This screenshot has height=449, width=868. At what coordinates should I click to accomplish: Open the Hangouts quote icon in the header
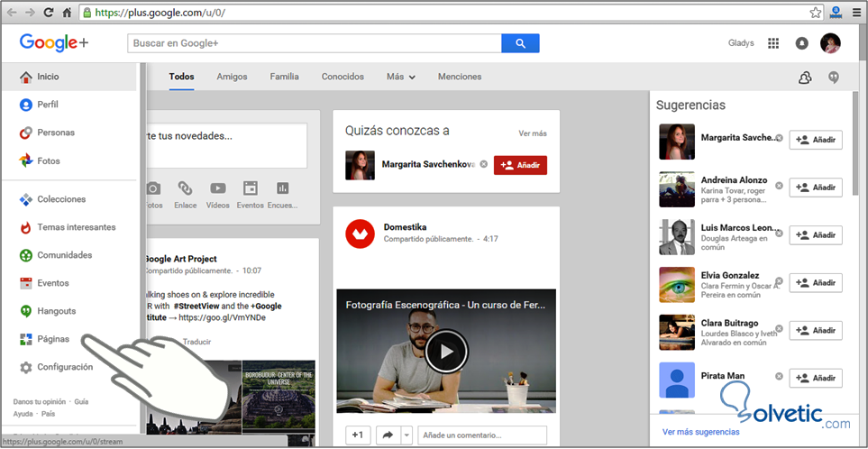point(833,78)
